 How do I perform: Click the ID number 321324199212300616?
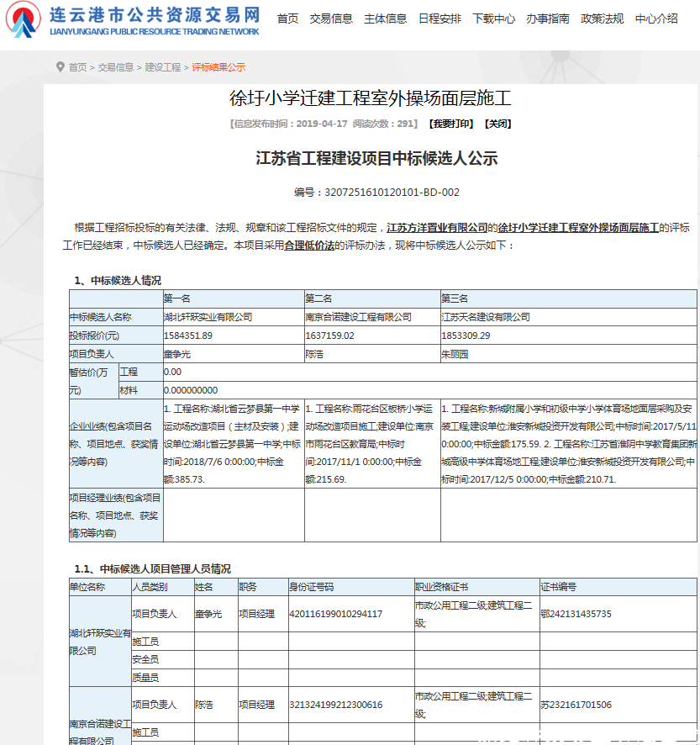coord(336,705)
